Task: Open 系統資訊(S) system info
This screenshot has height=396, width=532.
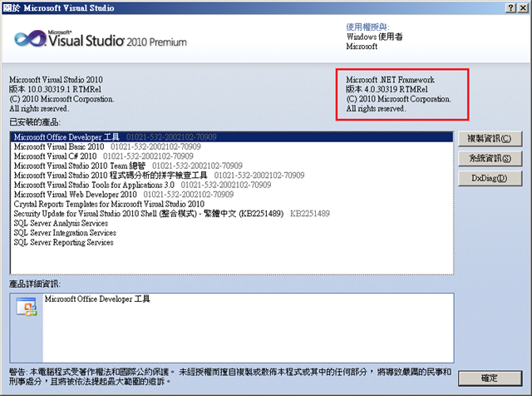Action: coord(490,158)
